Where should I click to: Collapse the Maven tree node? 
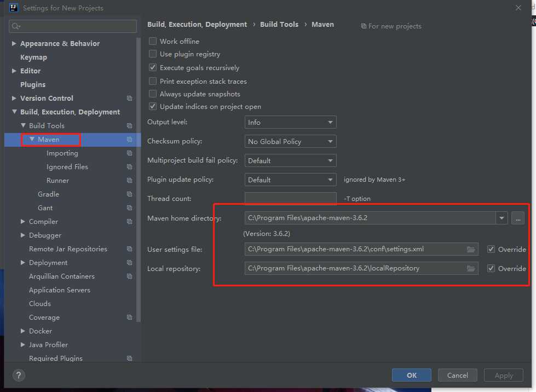tap(32, 139)
